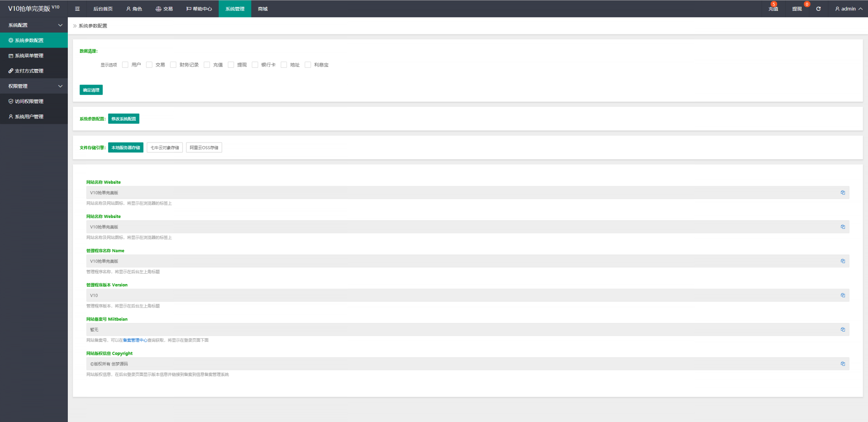
Task: Open 充值 notifications with badge 5
Action: pyautogui.click(x=773, y=9)
